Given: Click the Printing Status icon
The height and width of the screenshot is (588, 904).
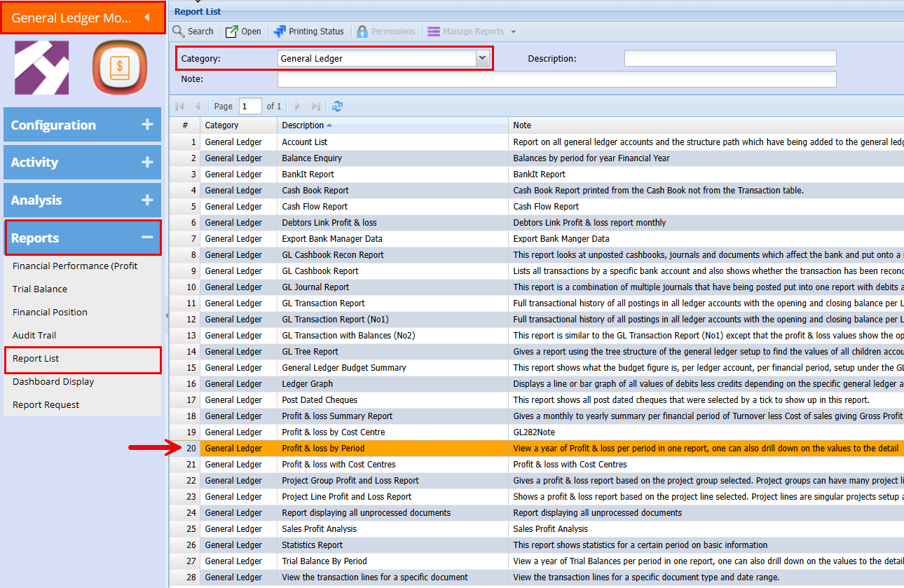Looking at the screenshot, I should coord(280,32).
